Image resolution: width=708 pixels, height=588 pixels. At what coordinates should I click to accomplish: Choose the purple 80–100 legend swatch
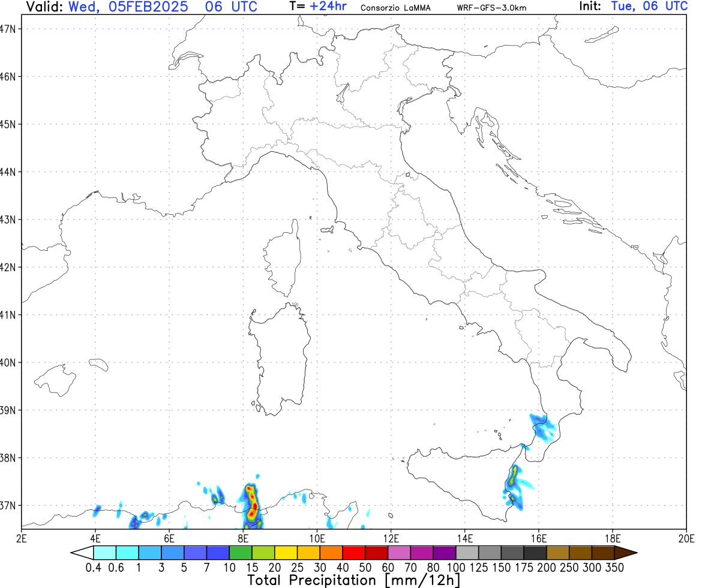(445, 553)
